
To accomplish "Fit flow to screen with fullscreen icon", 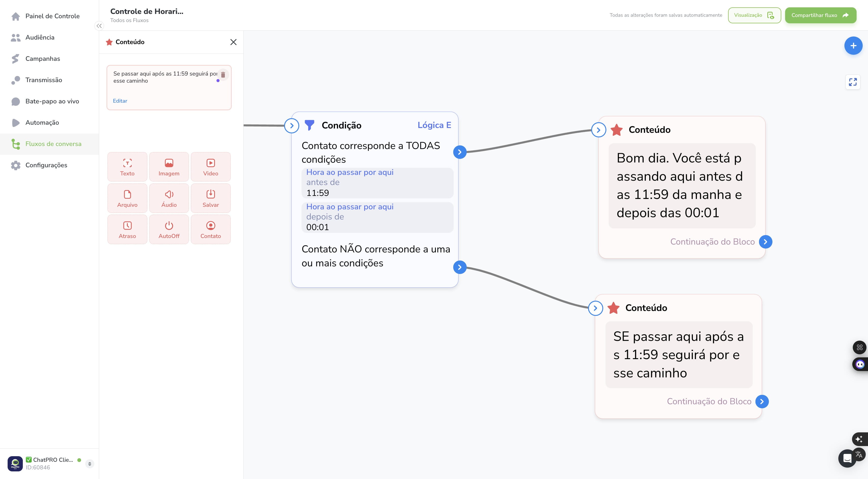I will coord(853,82).
